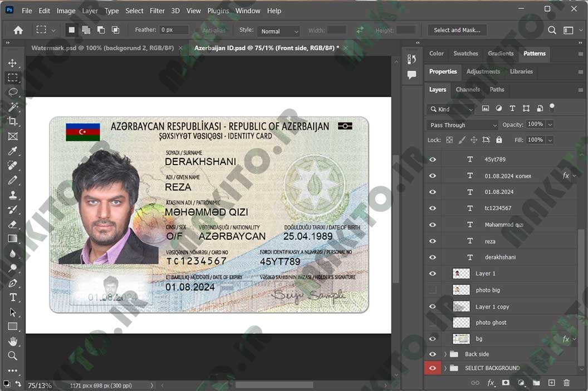
Task: Select the Spot Healing Brush tool
Action: click(12, 166)
